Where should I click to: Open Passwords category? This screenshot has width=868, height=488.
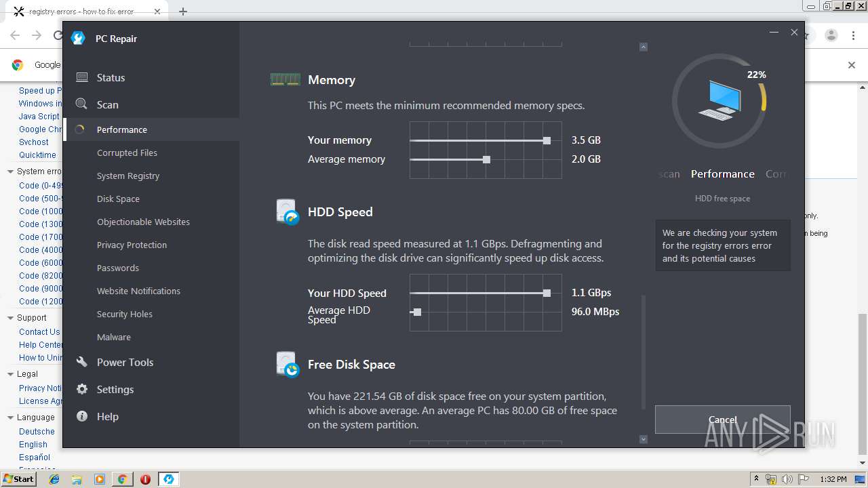(x=118, y=268)
